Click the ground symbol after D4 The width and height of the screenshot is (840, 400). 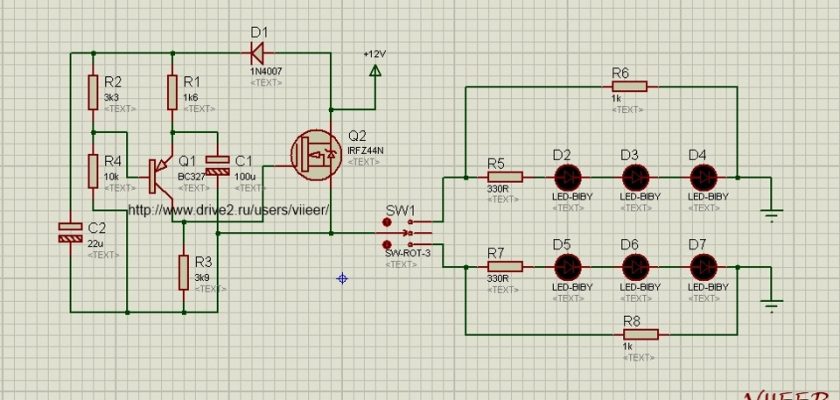pyautogui.click(x=771, y=212)
